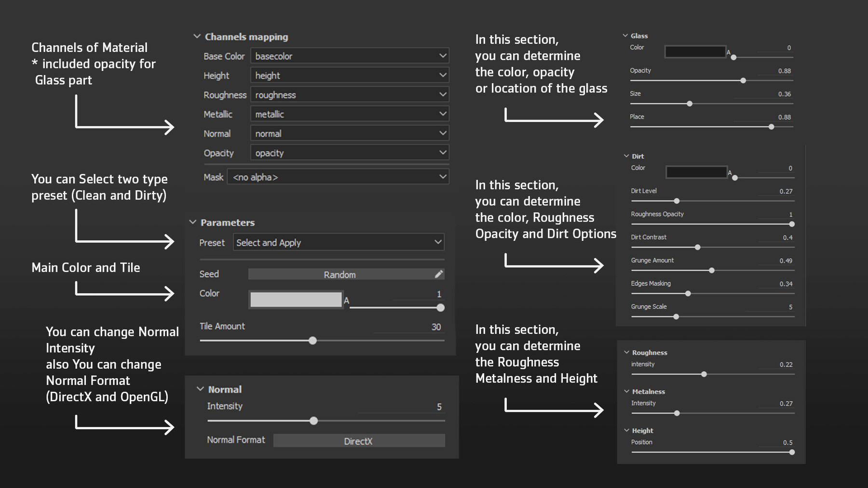Click the main Color swatch in Parameters
The image size is (868, 488).
[x=296, y=300]
